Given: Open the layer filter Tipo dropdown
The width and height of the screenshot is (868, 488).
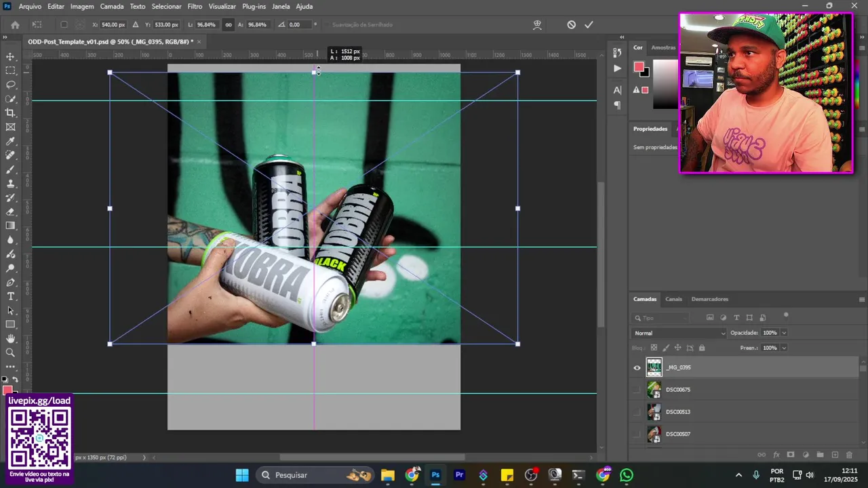Looking at the screenshot, I should (x=661, y=318).
